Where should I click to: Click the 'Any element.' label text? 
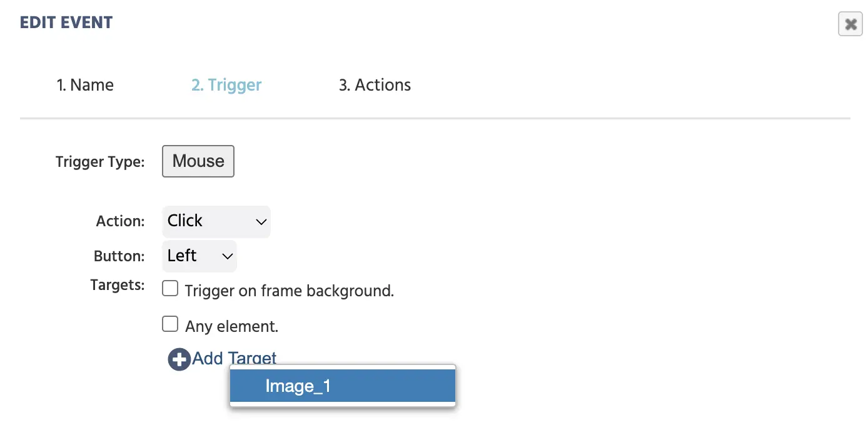point(232,326)
